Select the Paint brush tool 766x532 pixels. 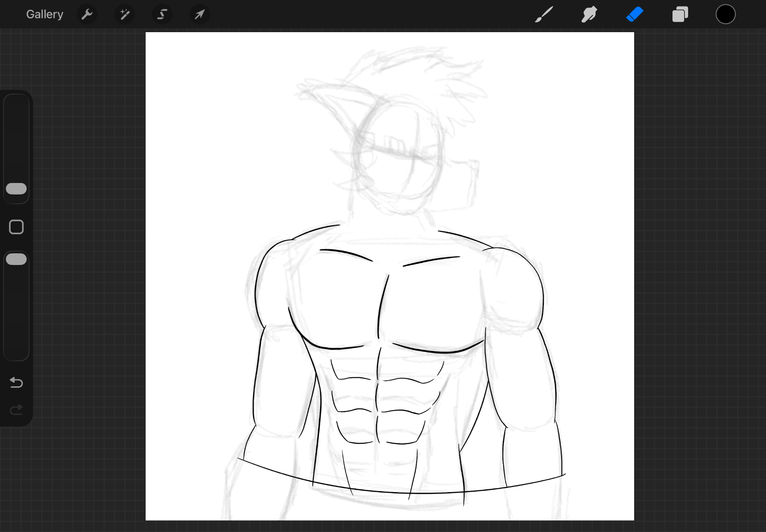click(x=544, y=15)
